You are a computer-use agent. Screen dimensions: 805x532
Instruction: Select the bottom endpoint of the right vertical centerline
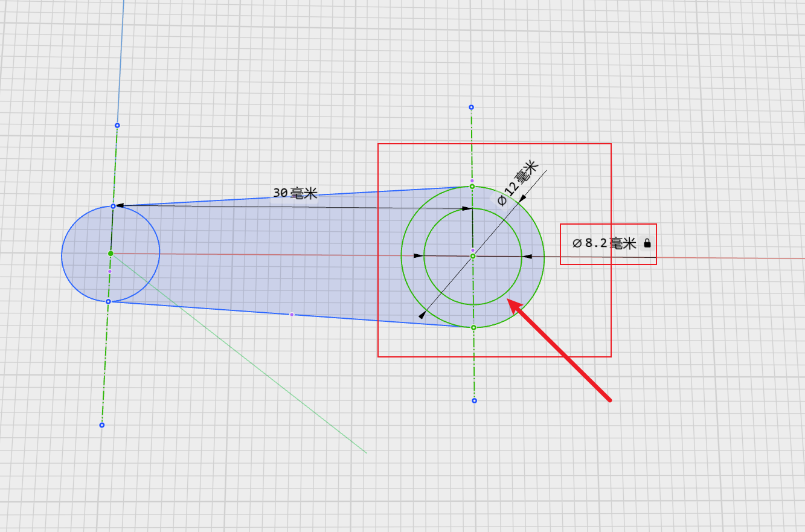pos(474,400)
